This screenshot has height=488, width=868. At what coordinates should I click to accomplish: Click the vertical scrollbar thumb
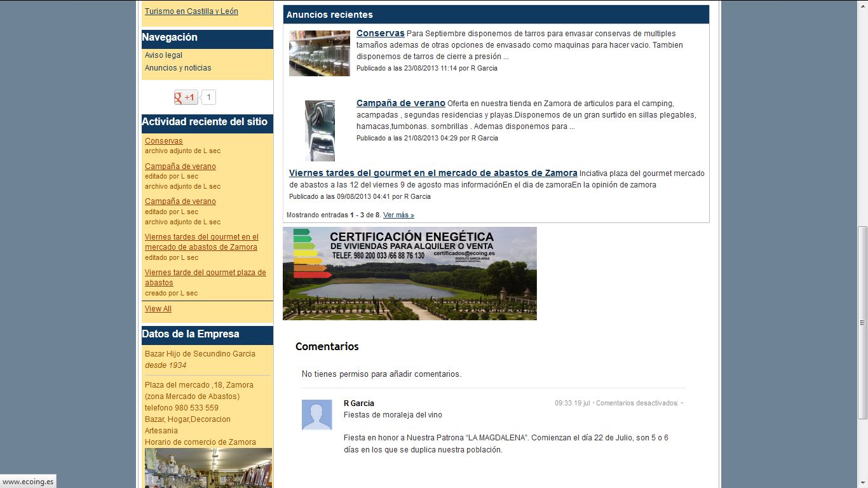click(x=862, y=322)
